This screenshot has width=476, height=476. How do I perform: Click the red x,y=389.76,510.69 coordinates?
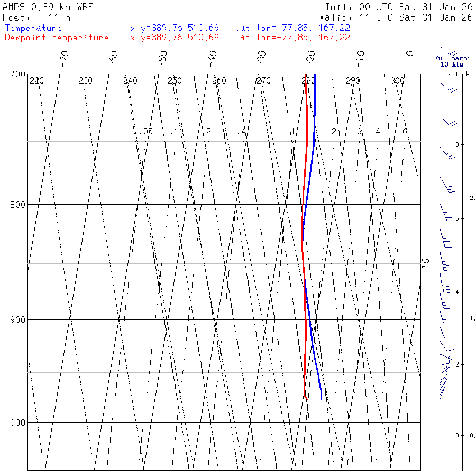tap(175, 38)
